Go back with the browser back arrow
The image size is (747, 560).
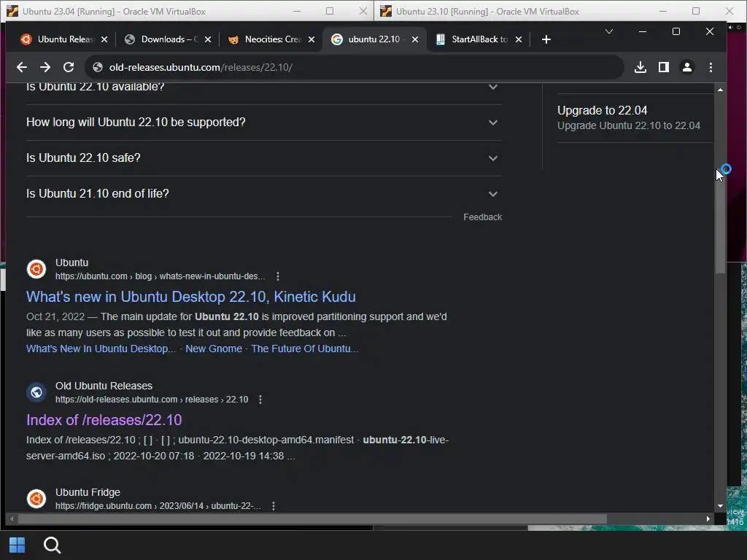tap(22, 67)
